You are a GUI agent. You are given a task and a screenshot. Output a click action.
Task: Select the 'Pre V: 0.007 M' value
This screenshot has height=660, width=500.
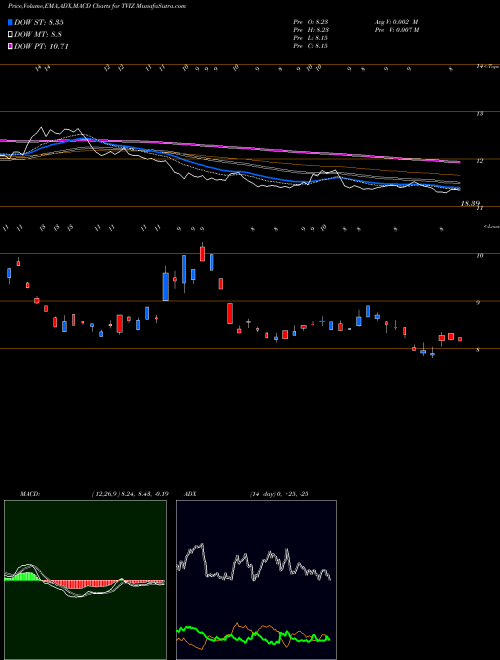[x=397, y=30]
